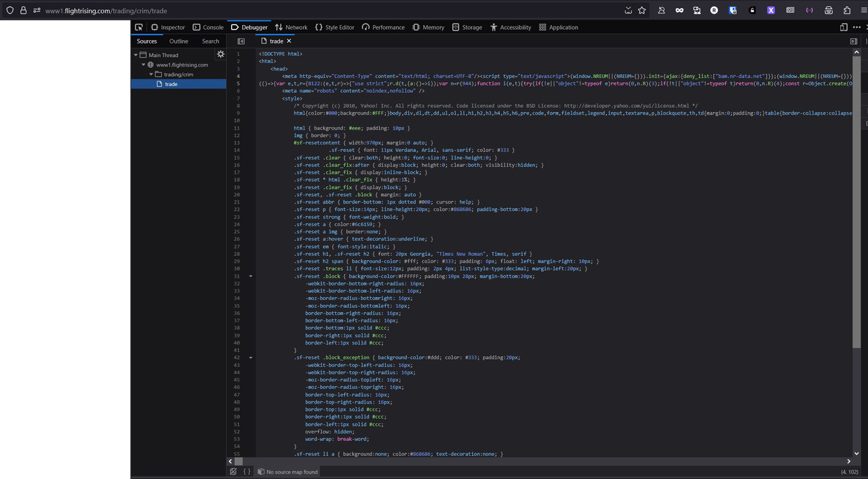The width and height of the screenshot is (868, 479).
Task: Open the Network panel
Action: pyautogui.click(x=291, y=27)
